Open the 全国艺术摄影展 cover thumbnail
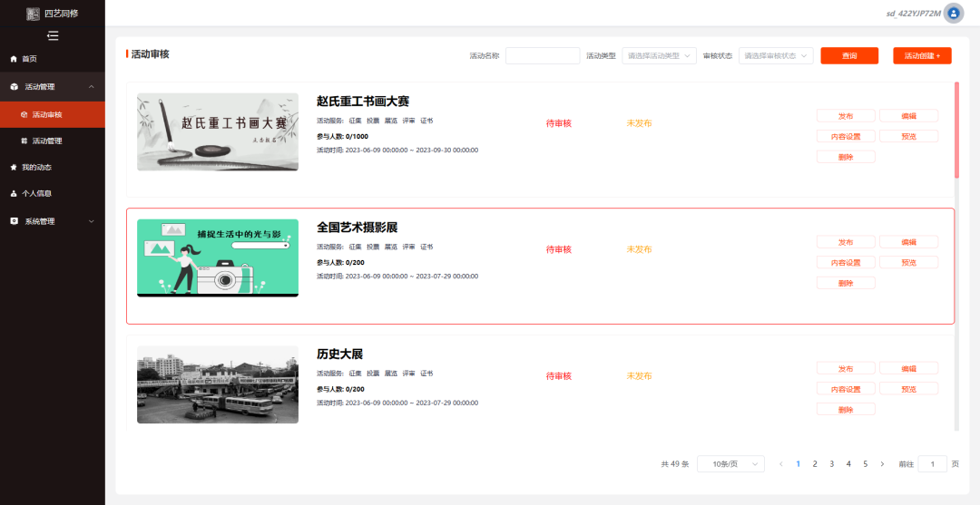The image size is (980, 505). point(218,257)
